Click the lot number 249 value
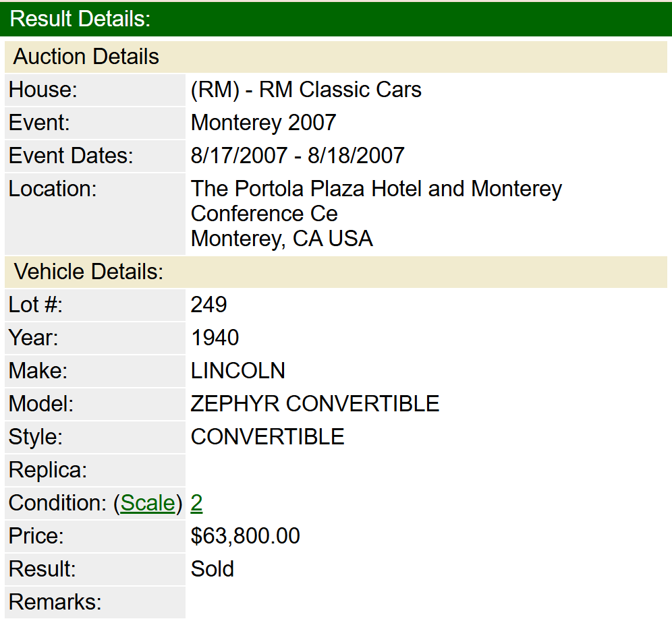The image size is (672, 619). (209, 305)
